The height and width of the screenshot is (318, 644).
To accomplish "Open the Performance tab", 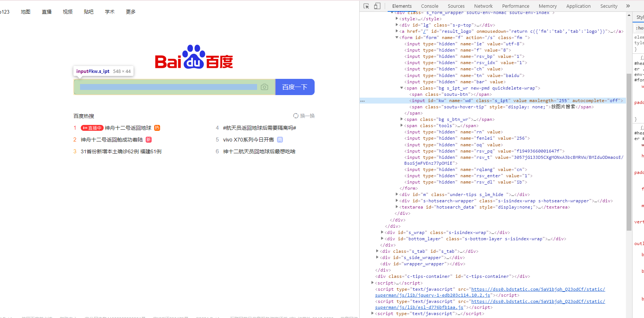I will pos(516,6).
